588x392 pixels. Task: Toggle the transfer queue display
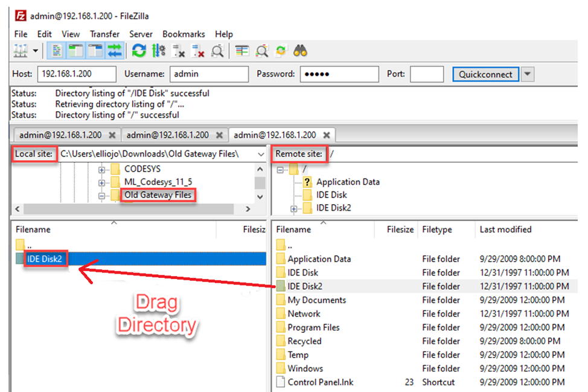pos(114,51)
